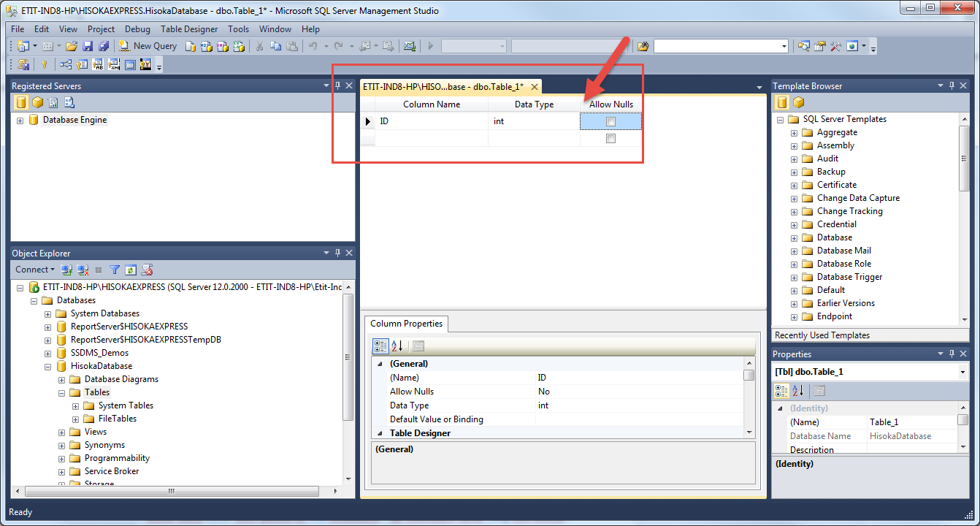Expand the Views node under HisokaDatabase
This screenshot has height=526, width=980.
61,432
